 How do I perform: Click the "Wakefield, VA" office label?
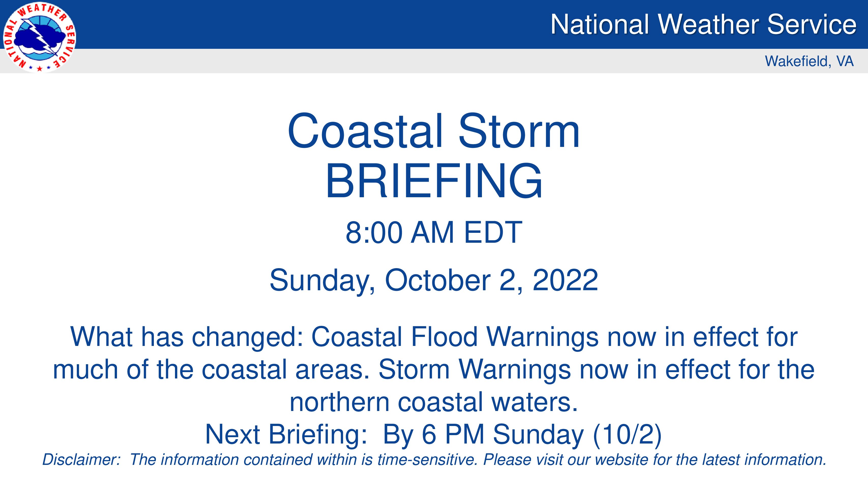(x=809, y=61)
